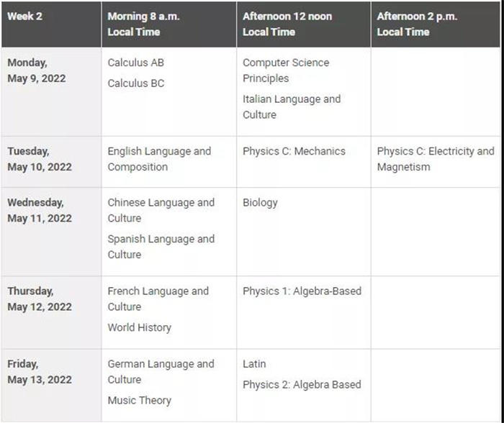Click Music Theory exam entry
This screenshot has height=423, width=504.
click(139, 401)
